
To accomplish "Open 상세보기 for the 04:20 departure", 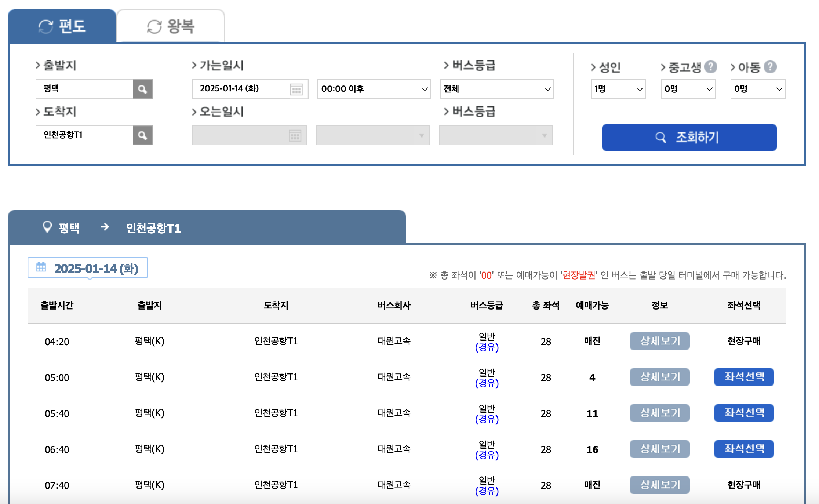I will pos(659,341).
